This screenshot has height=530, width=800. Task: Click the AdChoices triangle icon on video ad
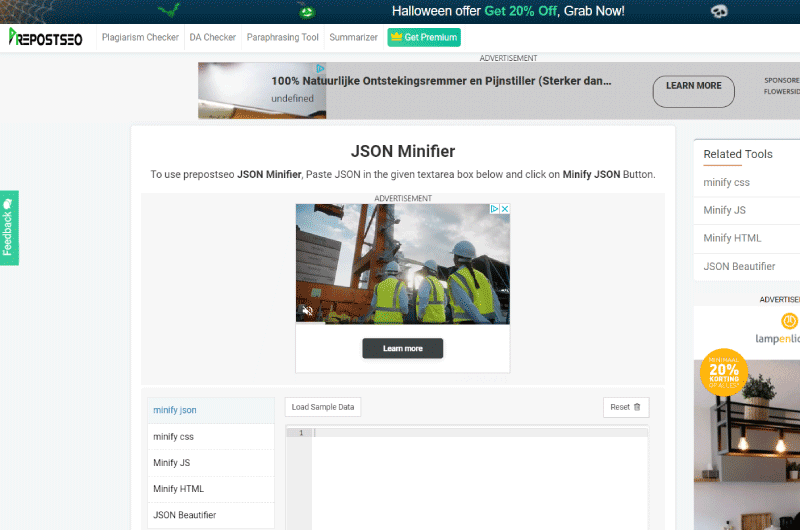494,209
